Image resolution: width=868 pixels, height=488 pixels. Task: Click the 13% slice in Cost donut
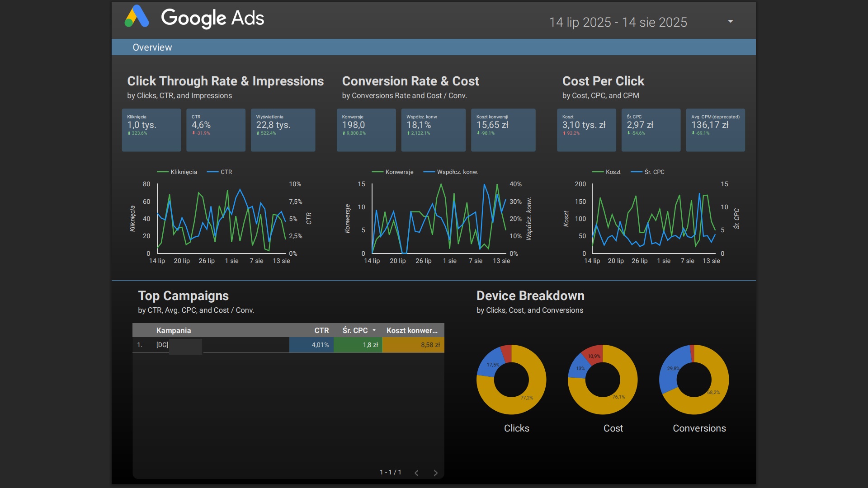[x=580, y=369]
